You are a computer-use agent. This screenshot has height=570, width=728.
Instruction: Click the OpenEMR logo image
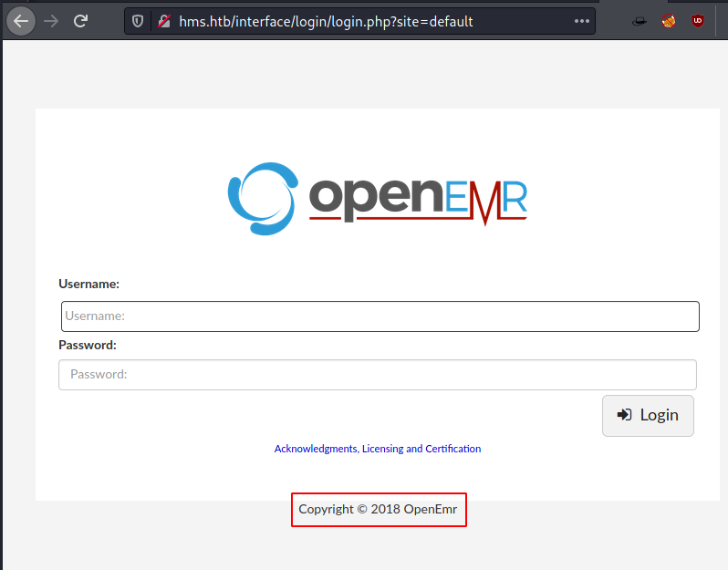[378, 199]
